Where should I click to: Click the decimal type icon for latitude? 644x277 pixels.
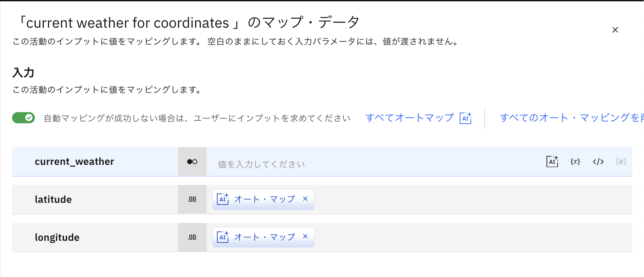[x=192, y=200]
